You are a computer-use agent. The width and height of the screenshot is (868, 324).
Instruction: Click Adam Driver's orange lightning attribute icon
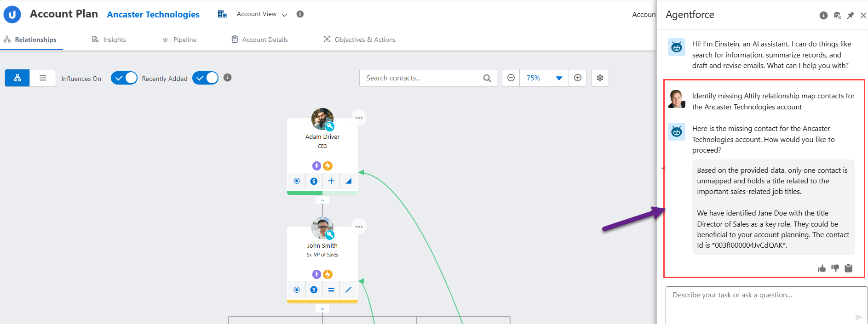pyautogui.click(x=328, y=165)
